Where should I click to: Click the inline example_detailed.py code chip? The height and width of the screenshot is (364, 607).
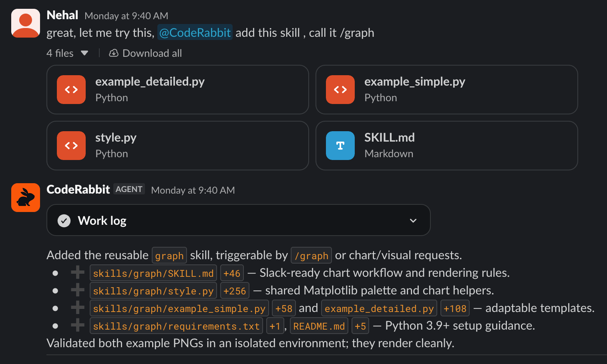click(379, 308)
